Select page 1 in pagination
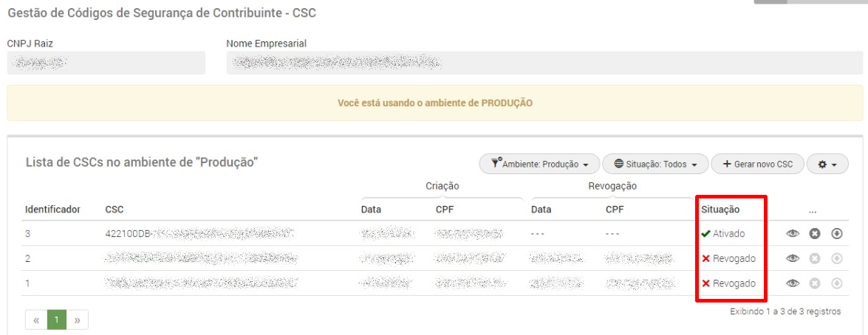The image size is (868, 335). point(57,320)
